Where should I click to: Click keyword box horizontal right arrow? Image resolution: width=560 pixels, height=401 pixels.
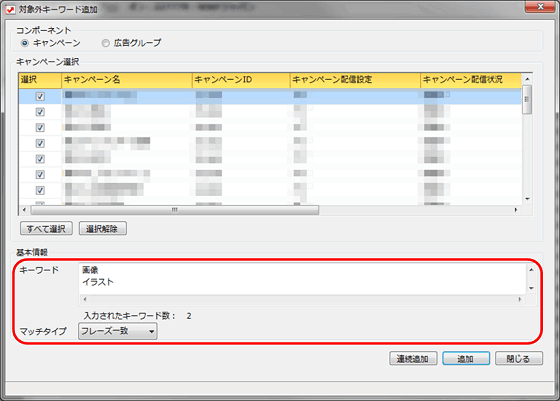(520, 300)
